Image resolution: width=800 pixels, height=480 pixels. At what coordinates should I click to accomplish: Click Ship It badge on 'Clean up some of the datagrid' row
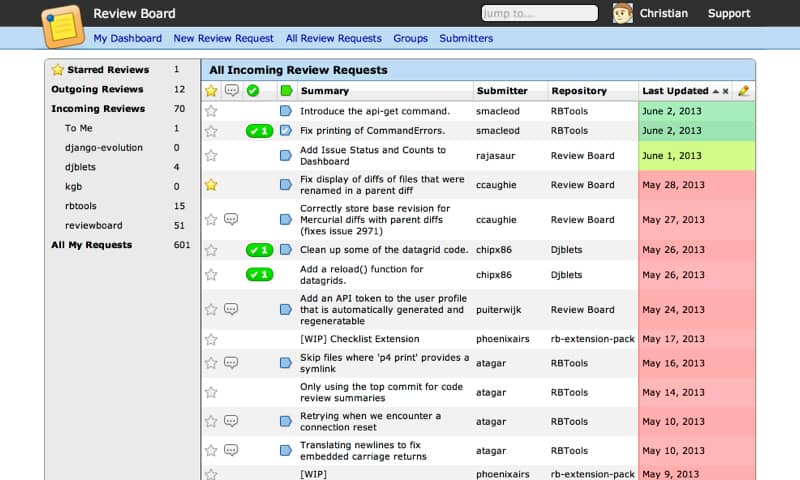click(x=259, y=250)
